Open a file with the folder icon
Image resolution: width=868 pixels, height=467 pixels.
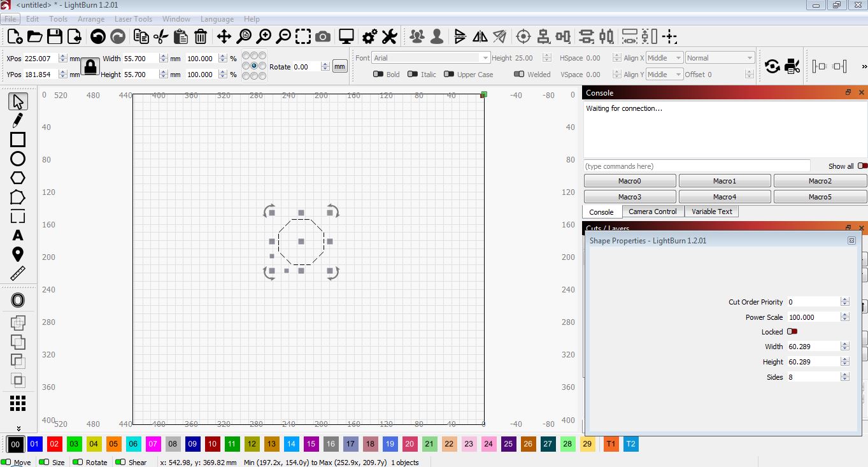point(34,36)
